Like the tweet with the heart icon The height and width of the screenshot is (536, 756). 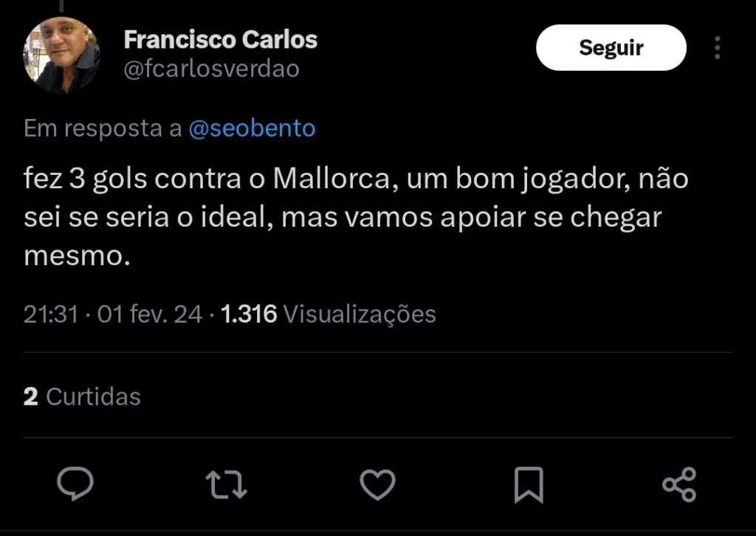coord(377,485)
